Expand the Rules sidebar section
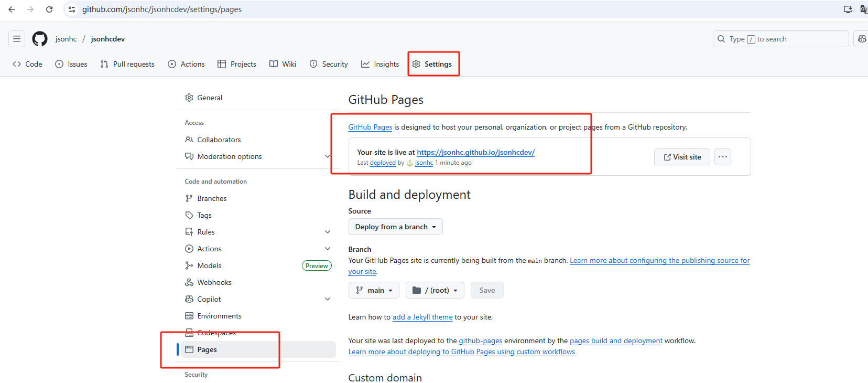Screen dimensions: 868x383 (328, 232)
